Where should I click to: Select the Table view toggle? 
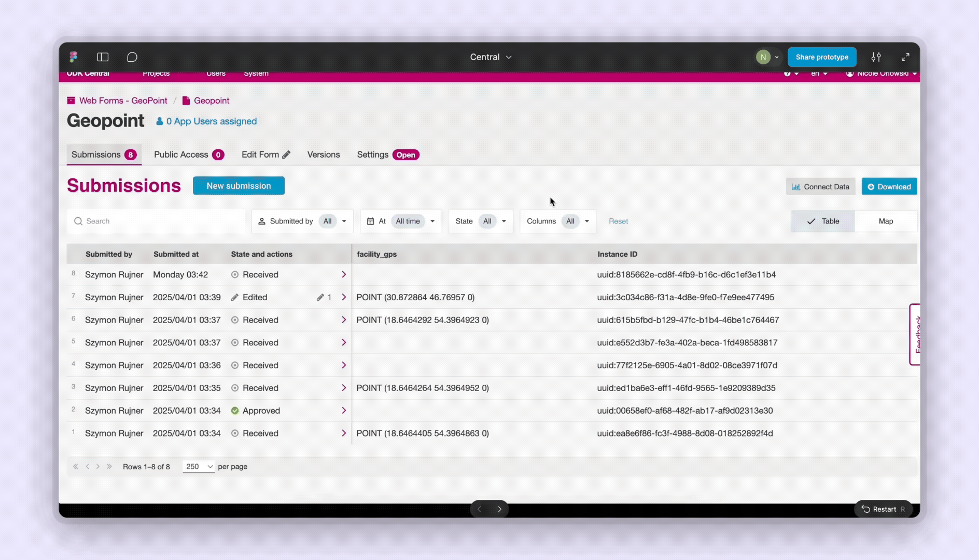pos(823,221)
